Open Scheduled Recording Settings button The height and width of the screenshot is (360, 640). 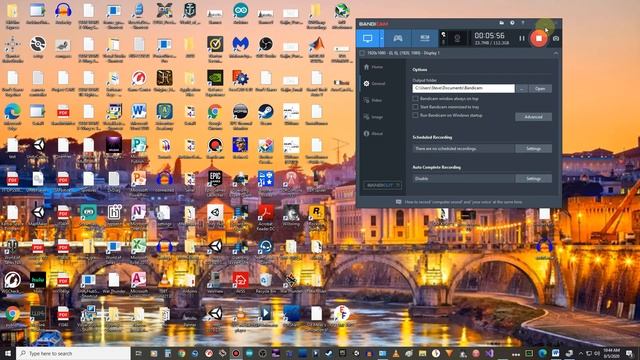533,149
